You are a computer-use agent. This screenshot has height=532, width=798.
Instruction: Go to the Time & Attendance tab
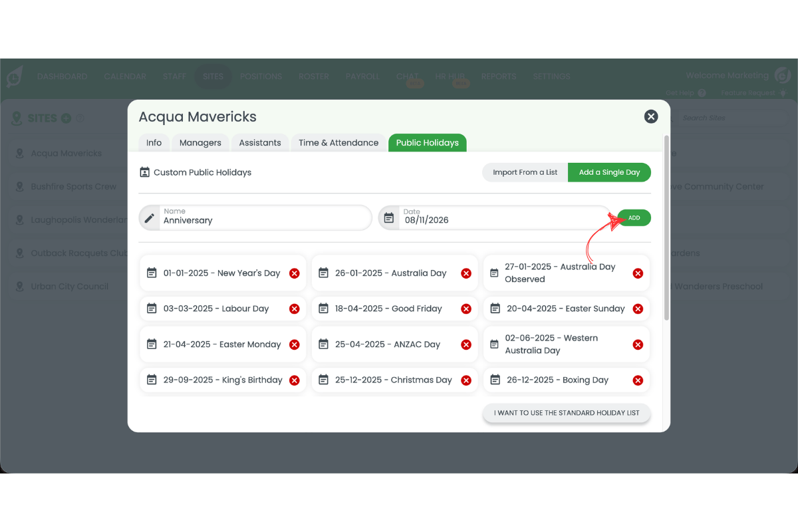click(x=338, y=143)
